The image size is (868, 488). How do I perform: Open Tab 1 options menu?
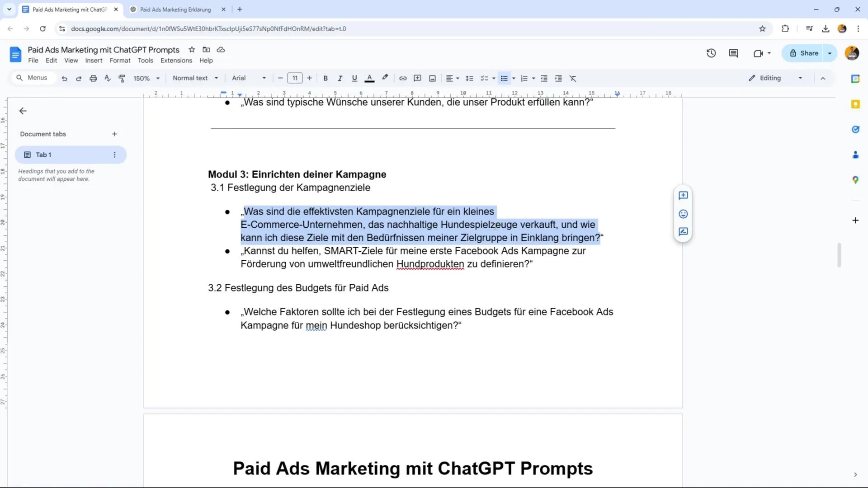(x=114, y=155)
